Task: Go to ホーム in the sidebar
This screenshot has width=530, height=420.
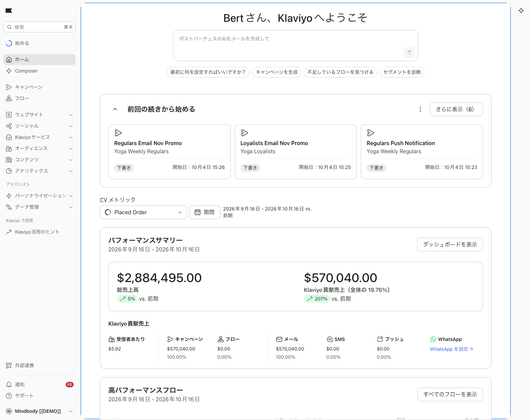Action: point(40,60)
